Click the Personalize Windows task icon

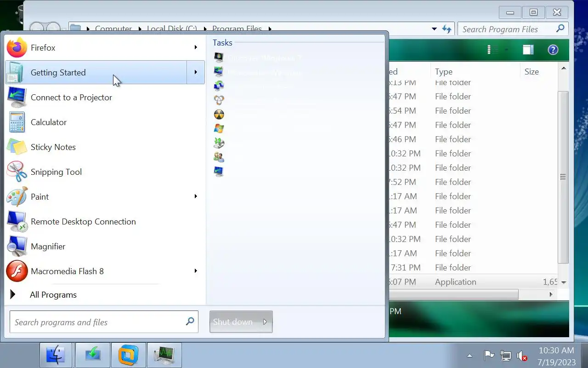[219, 72]
